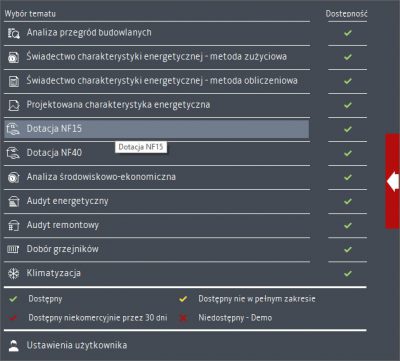Viewport: 400px width, 361px height.
Task: Choose the Audyt energetyczny topic
Action: pos(157,201)
